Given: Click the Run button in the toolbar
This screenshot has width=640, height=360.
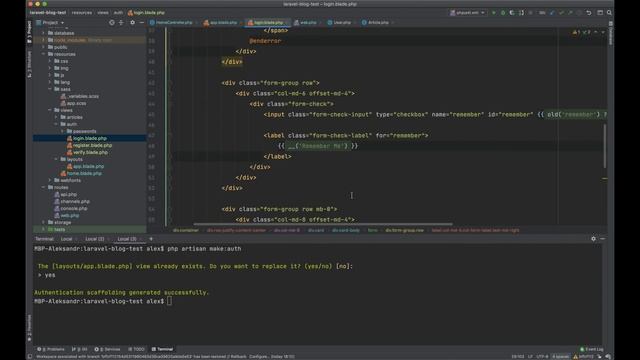Looking at the screenshot, I should coord(493,13).
